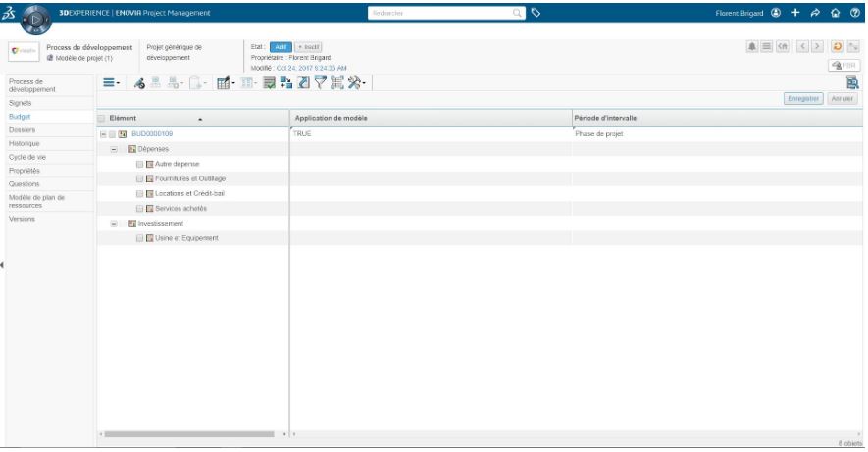Sort by Elément column arrow
Image resolution: width=868 pixels, height=452 pixels.
tap(200, 119)
